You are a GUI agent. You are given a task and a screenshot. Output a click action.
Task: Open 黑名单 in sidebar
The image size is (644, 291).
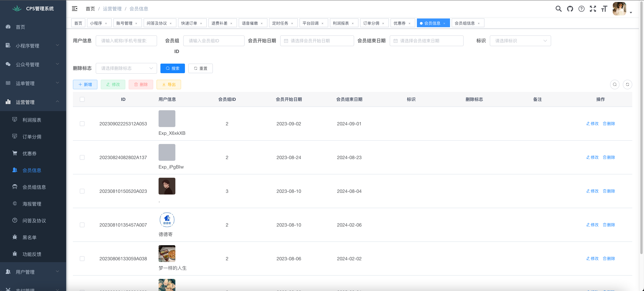(x=33, y=237)
